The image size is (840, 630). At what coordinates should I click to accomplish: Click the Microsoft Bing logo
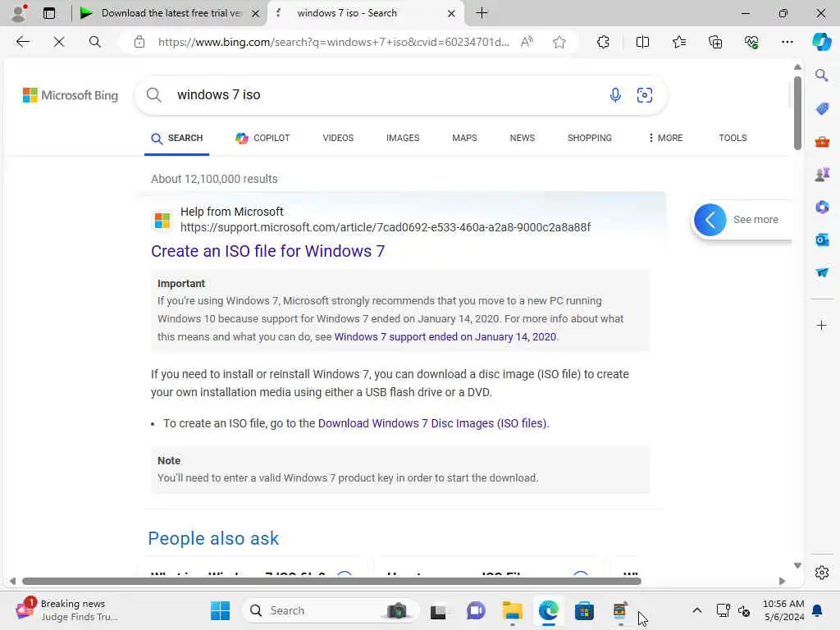click(x=71, y=95)
